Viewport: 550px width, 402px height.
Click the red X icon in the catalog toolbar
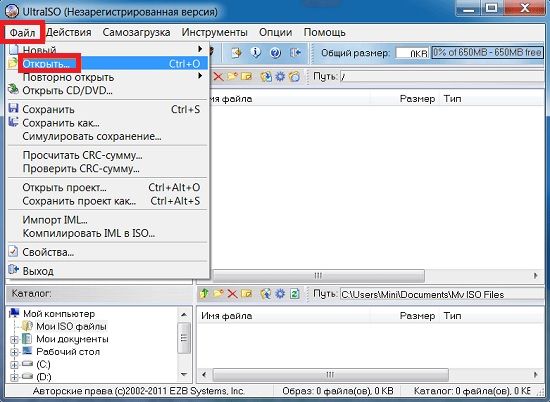click(232, 294)
